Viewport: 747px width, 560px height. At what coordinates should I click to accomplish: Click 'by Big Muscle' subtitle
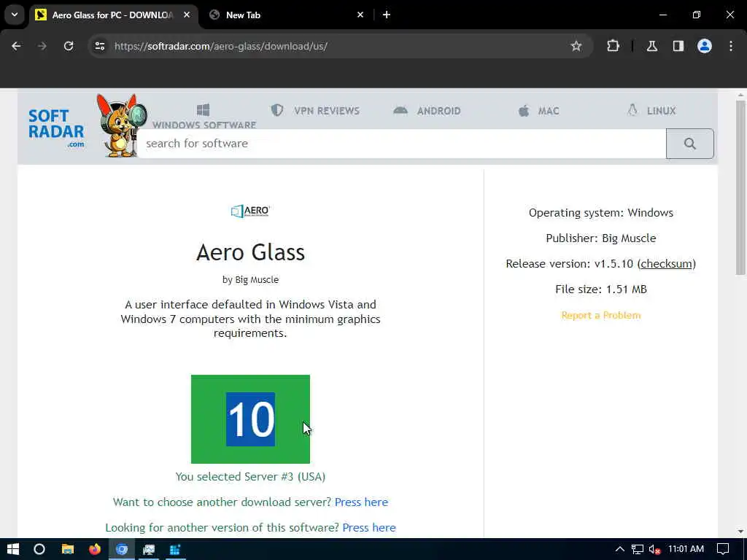coord(251,280)
